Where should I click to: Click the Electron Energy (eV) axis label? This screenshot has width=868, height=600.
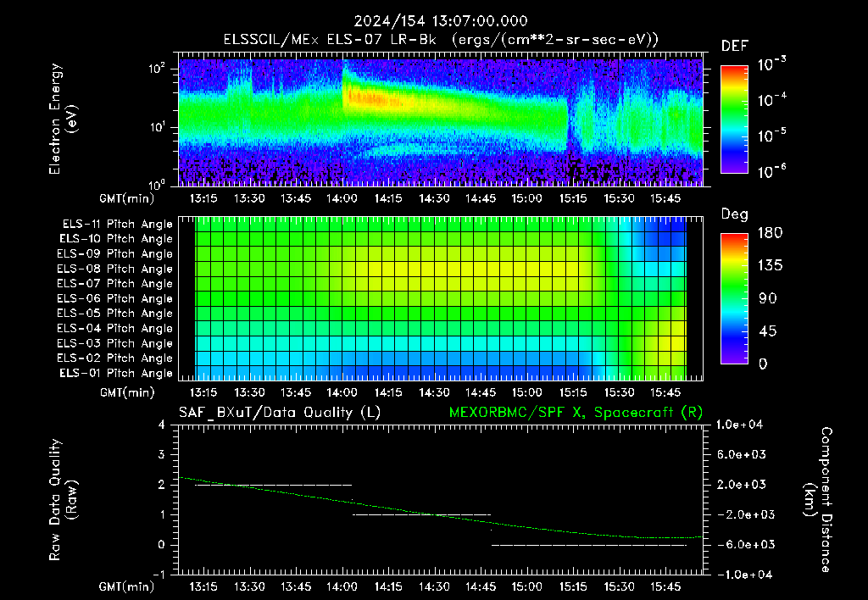pos(63,119)
